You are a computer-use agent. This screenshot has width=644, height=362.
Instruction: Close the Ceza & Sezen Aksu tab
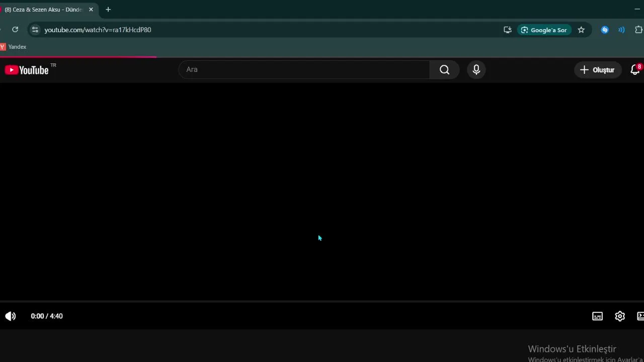click(x=91, y=10)
